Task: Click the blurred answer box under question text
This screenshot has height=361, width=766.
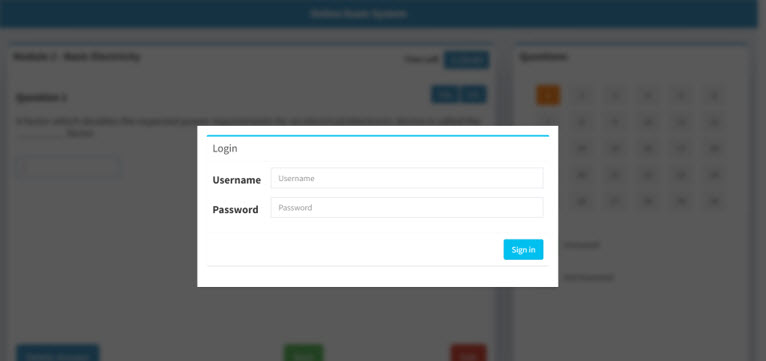Action: [68, 167]
